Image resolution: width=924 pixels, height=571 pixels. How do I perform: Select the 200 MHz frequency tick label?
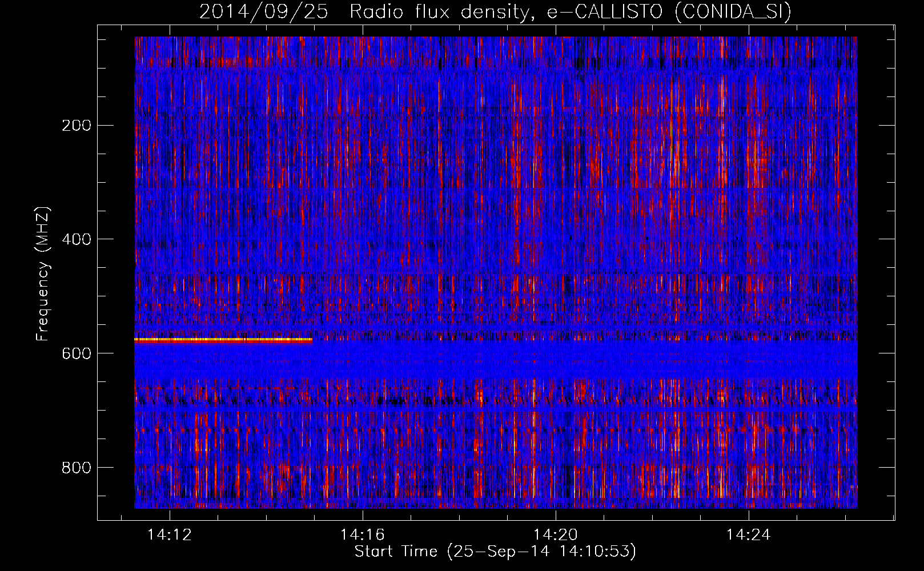click(x=76, y=125)
